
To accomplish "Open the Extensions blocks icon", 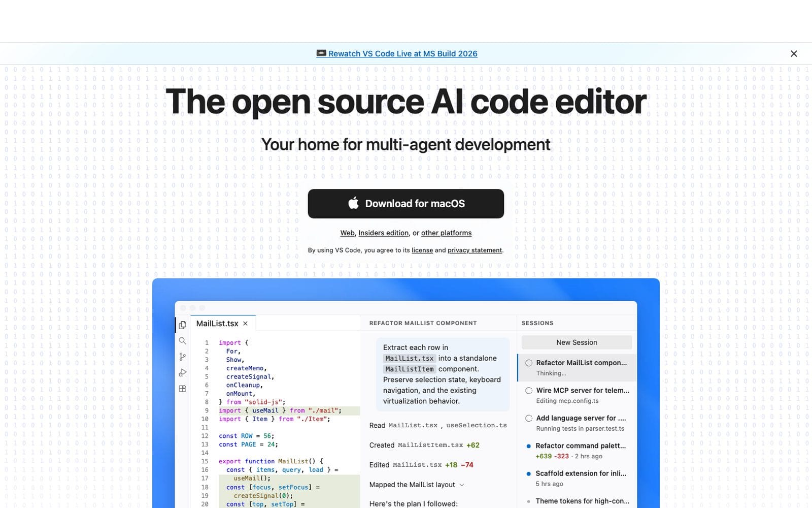I will coord(183,389).
